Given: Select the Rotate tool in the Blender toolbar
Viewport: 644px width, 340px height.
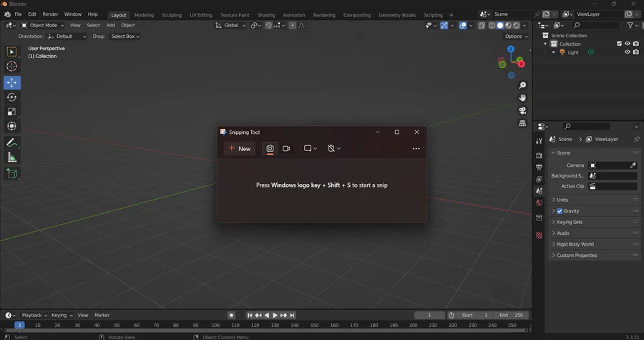Looking at the screenshot, I should pos(11,97).
